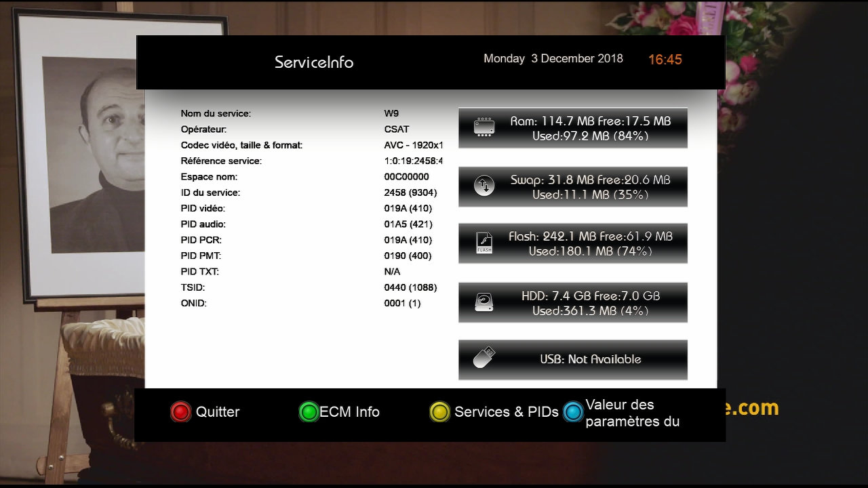Click the PID audio value 01A5 (421)
This screenshot has height=488, width=868.
408,224
